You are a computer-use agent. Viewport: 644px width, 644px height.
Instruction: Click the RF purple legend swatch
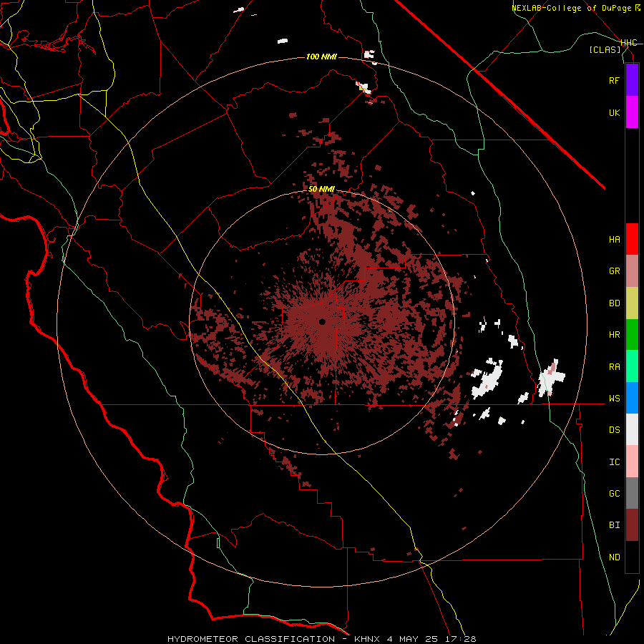pyautogui.click(x=632, y=80)
